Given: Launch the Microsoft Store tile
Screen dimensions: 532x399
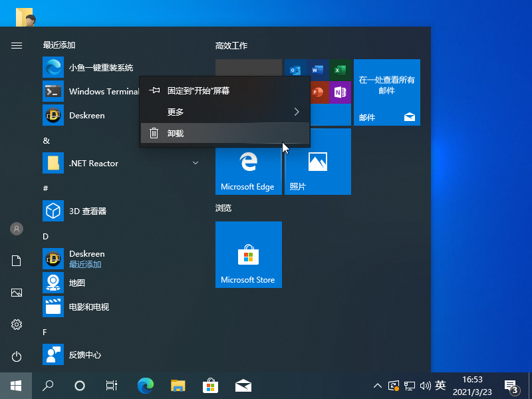Looking at the screenshot, I should point(248,255).
